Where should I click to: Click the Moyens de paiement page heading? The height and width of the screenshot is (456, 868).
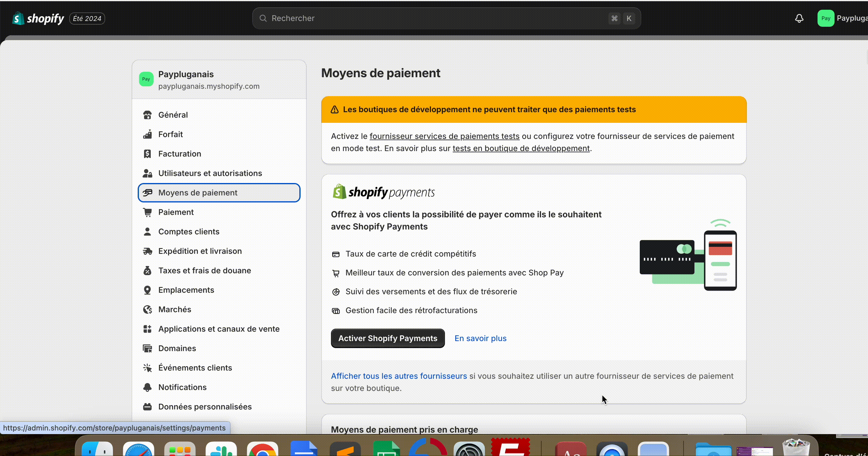[x=381, y=73]
